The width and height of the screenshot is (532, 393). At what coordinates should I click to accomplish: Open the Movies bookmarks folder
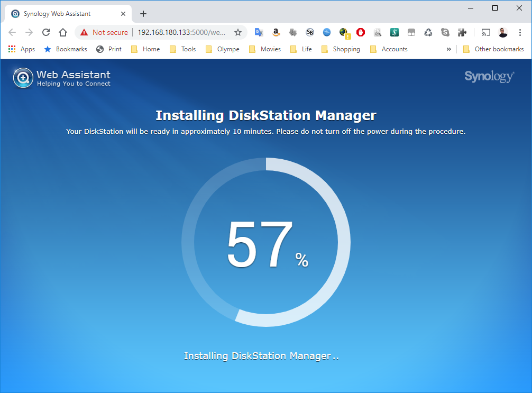click(x=265, y=49)
